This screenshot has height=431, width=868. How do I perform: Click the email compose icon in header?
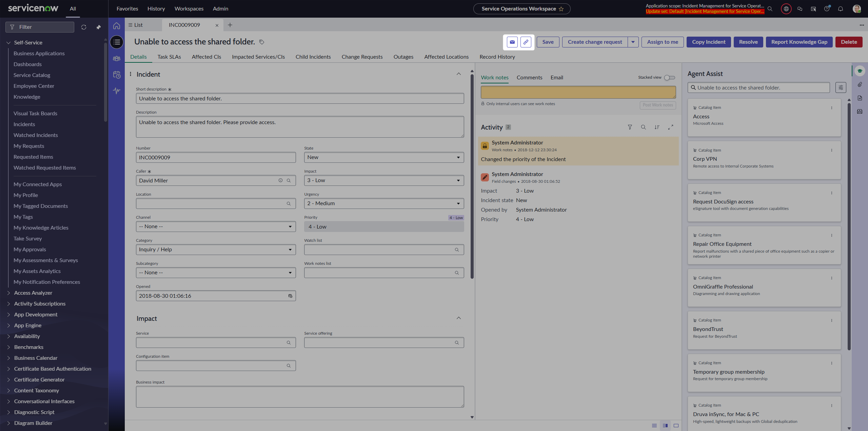tap(512, 42)
